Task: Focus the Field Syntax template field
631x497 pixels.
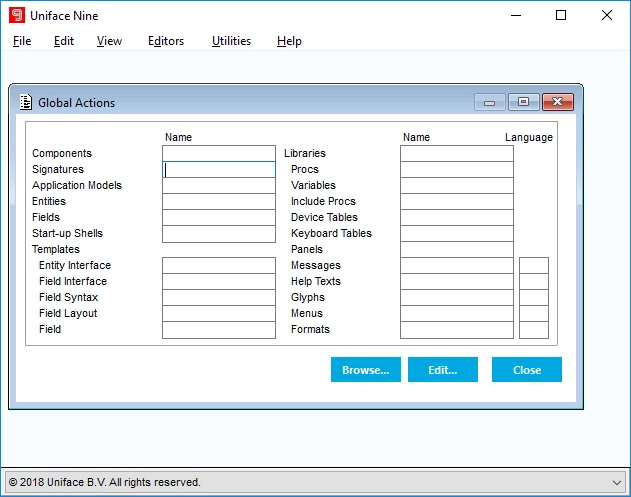Action: click(219, 298)
